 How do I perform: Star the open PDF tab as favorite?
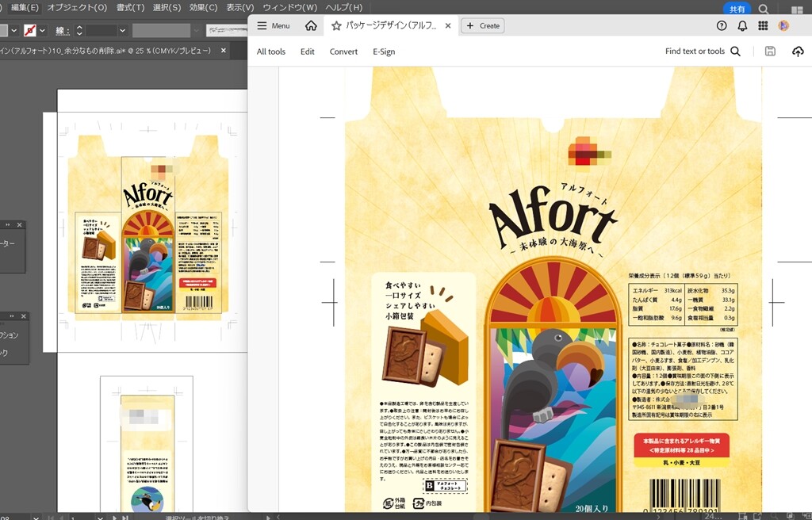[x=336, y=25]
